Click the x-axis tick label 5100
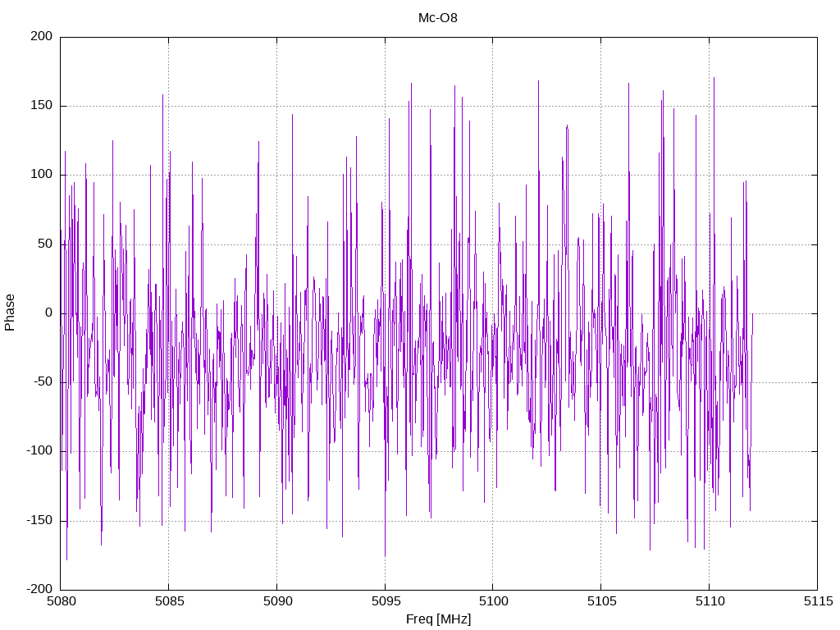This screenshot has width=840, height=630. pyautogui.click(x=493, y=601)
